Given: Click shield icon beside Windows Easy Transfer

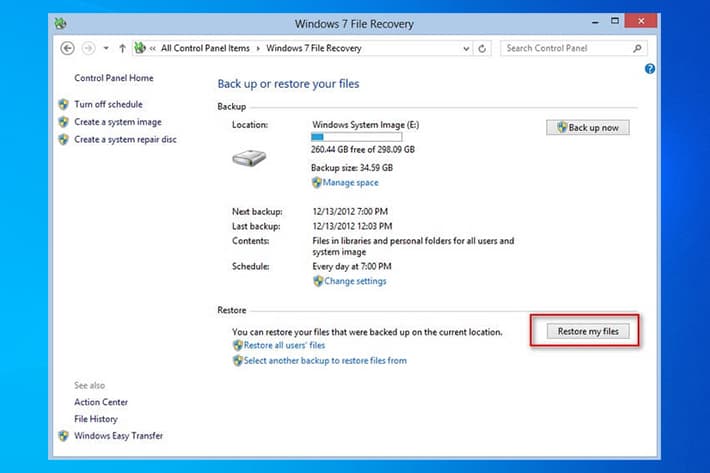Looking at the screenshot, I should (63, 436).
